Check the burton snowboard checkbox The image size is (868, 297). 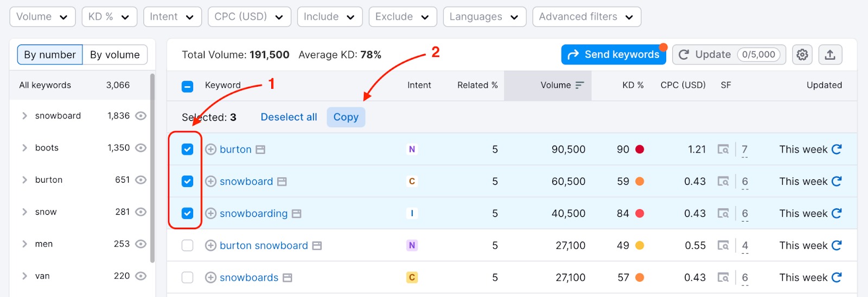pos(187,246)
